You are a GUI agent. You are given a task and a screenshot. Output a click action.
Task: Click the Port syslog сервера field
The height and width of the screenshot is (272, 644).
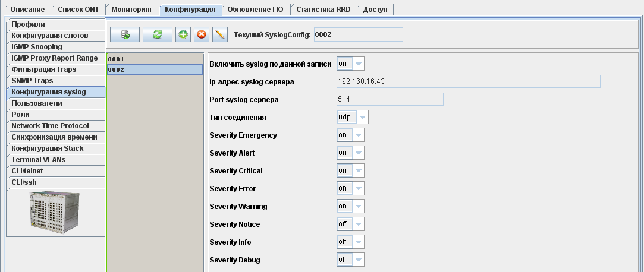[x=389, y=99]
